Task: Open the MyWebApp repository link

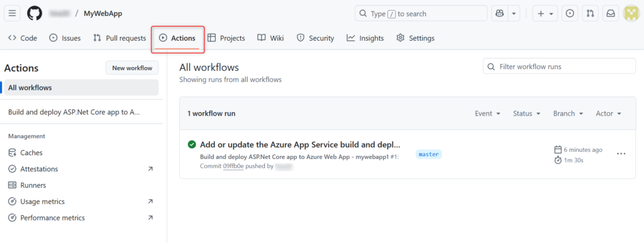Action: coord(103,14)
